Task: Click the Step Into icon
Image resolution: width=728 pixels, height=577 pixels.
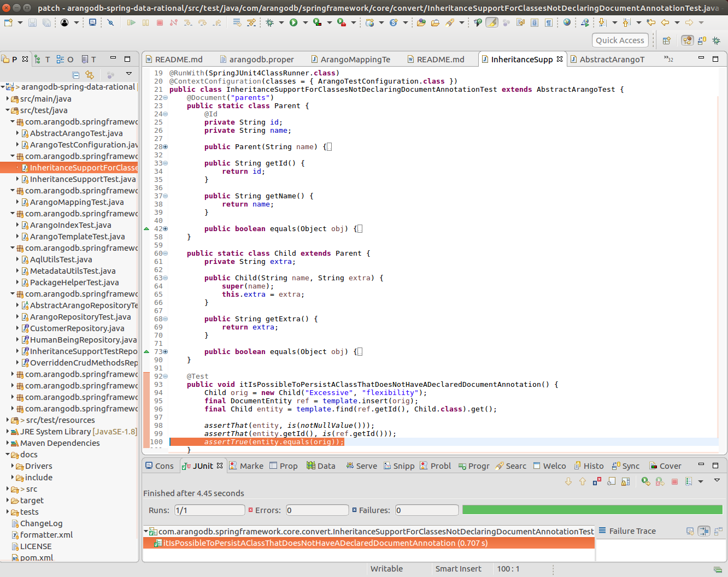Action: pyautogui.click(x=188, y=22)
